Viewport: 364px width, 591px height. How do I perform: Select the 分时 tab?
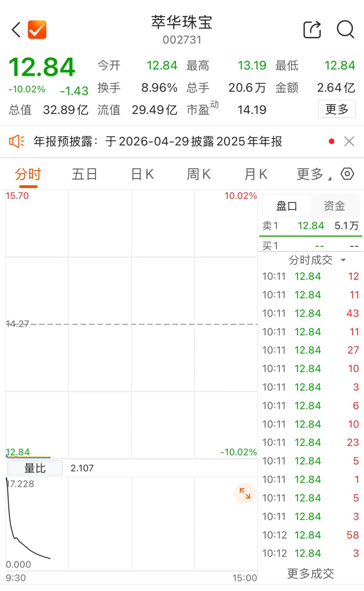click(28, 175)
